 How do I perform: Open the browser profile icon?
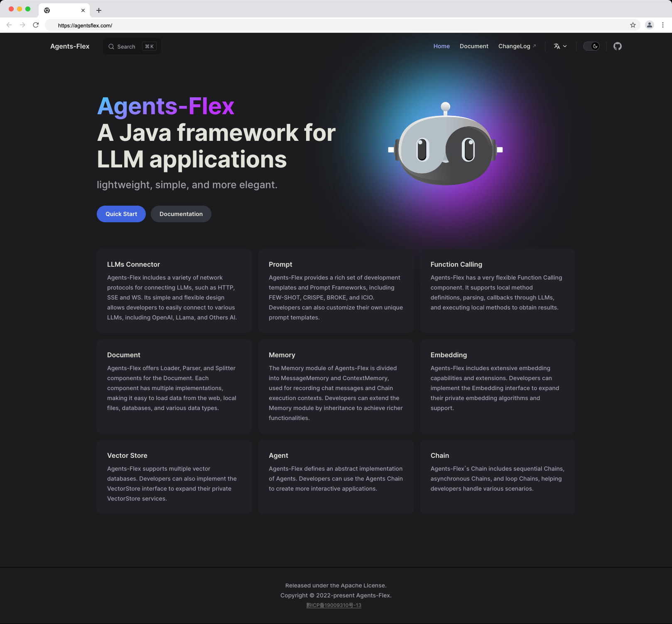click(650, 25)
